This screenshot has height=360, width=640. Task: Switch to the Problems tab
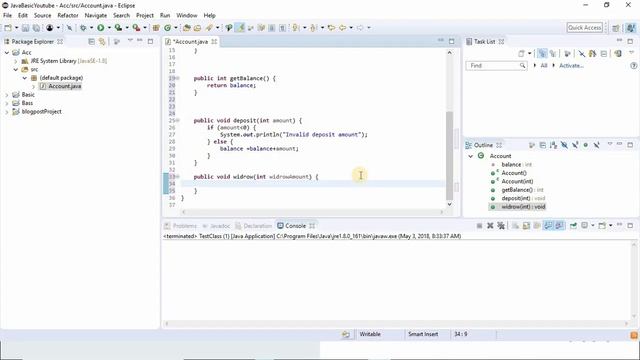click(x=180, y=226)
